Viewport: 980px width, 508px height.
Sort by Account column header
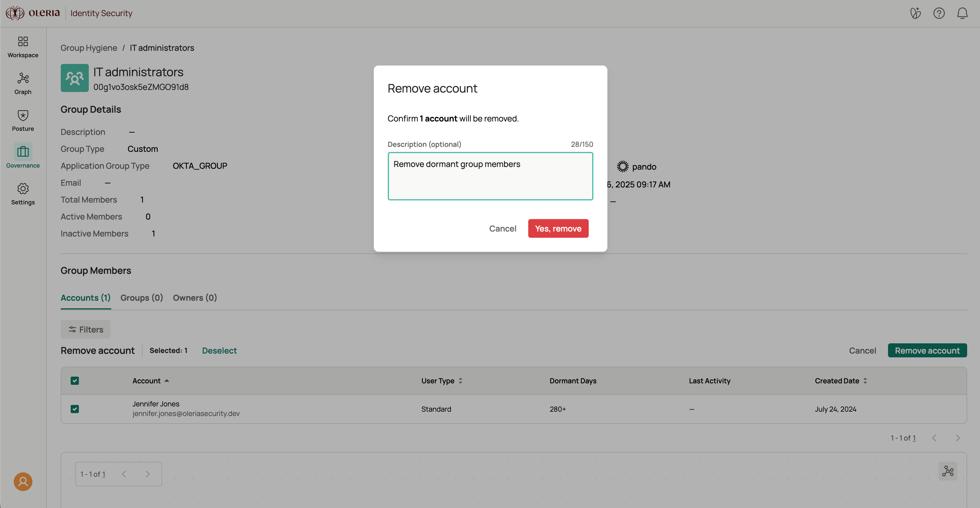click(151, 381)
